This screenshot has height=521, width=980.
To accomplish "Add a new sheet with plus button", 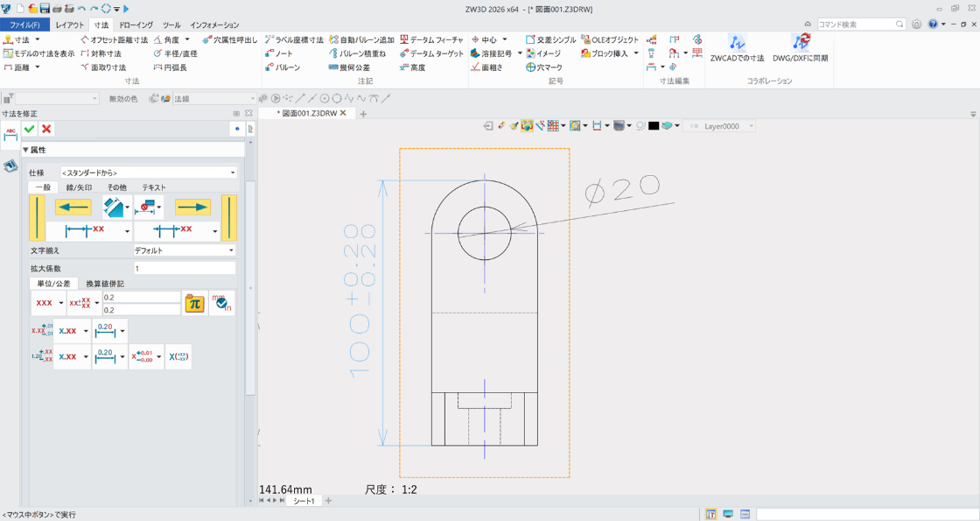I will click(x=329, y=501).
